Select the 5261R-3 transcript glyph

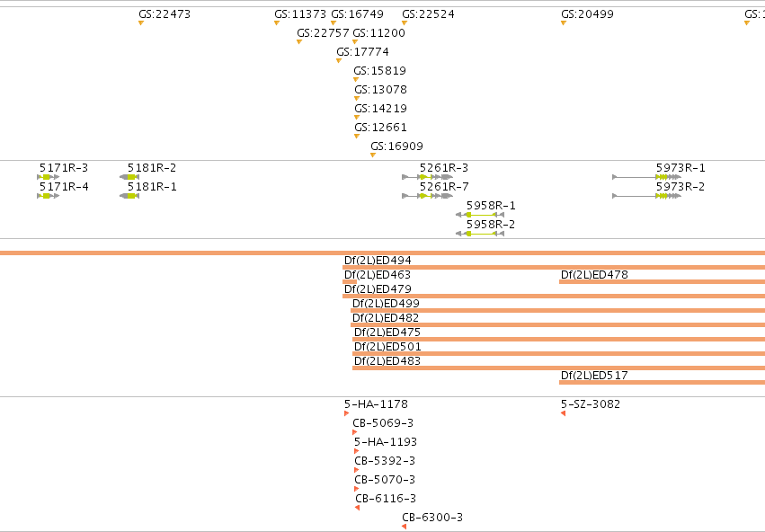(427, 177)
